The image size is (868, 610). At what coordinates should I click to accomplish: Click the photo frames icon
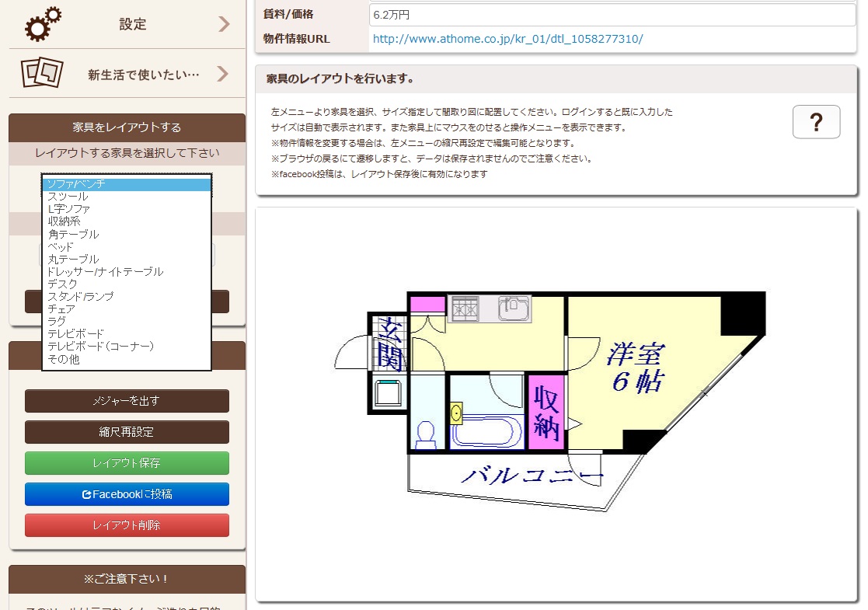click(x=42, y=74)
